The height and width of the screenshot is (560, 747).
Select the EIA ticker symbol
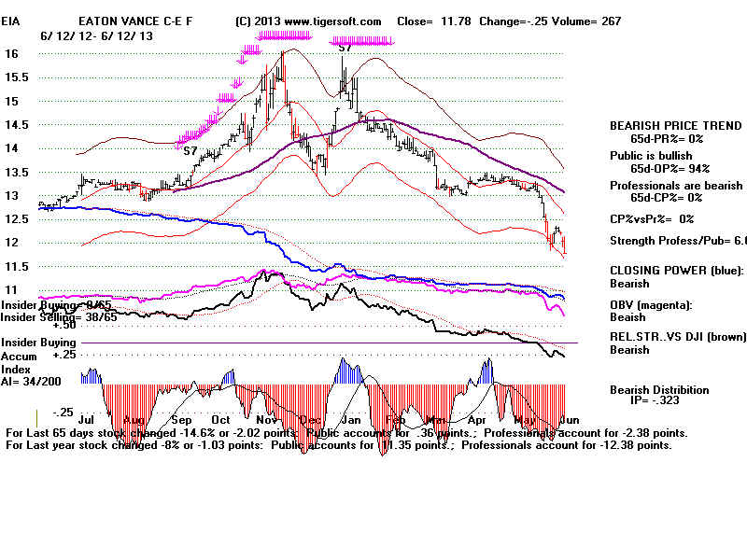[x=10, y=21]
